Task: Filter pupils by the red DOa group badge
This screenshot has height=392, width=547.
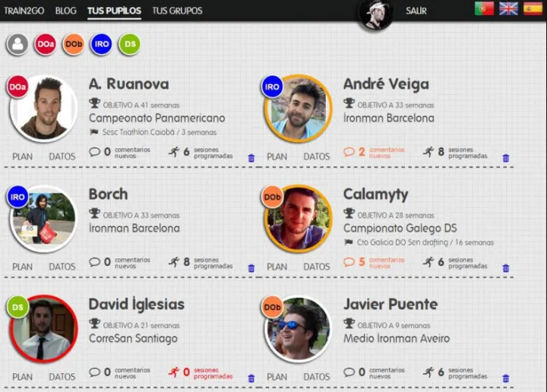Action: pyautogui.click(x=45, y=44)
